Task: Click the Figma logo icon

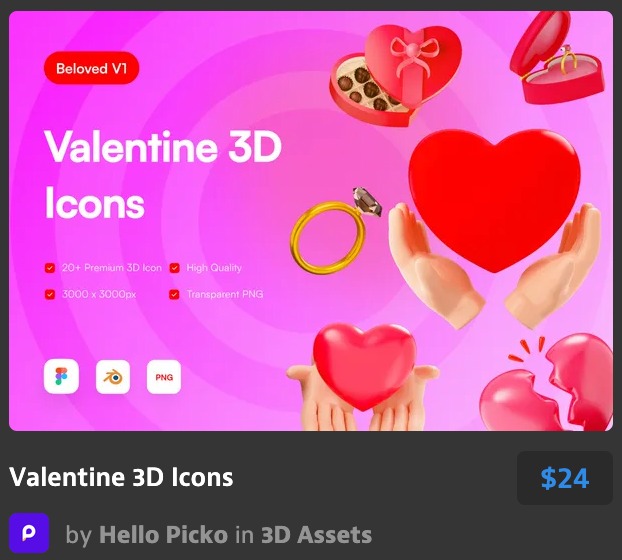Action: coord(61,376)
